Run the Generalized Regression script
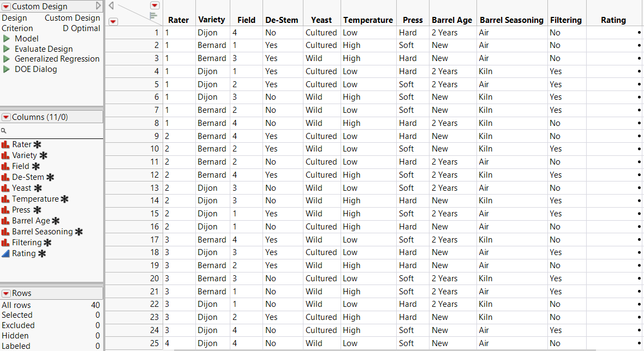 7,59
